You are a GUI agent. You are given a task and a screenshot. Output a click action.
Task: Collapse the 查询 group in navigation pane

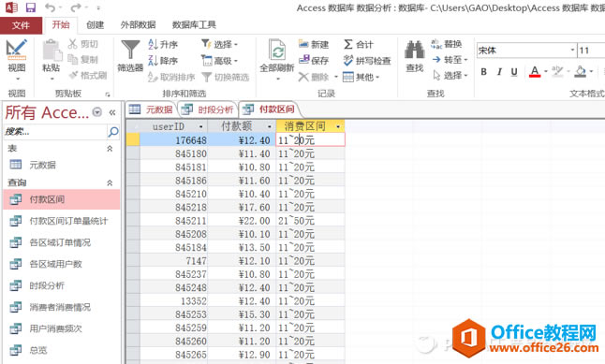pyautogui.click(x=110, y=182)
